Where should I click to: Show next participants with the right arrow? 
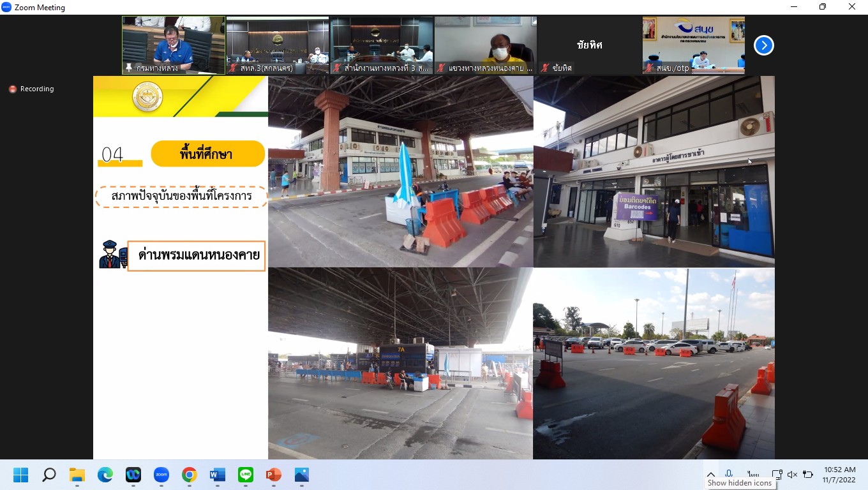click(763, 45)
